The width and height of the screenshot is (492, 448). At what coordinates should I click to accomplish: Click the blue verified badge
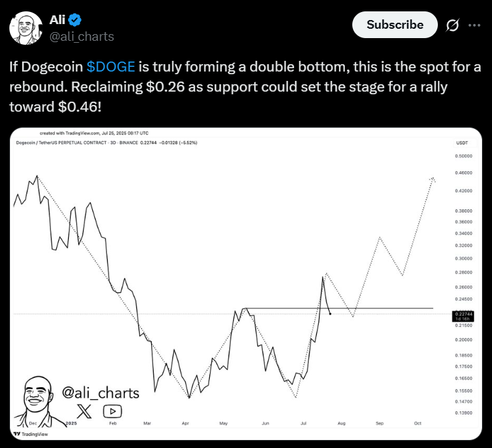pos(75,20)
